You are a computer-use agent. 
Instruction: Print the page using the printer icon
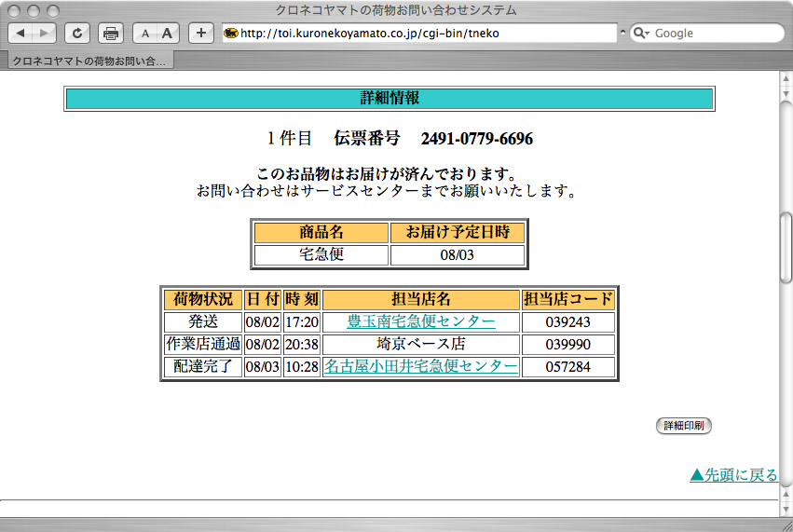(111, 34)
